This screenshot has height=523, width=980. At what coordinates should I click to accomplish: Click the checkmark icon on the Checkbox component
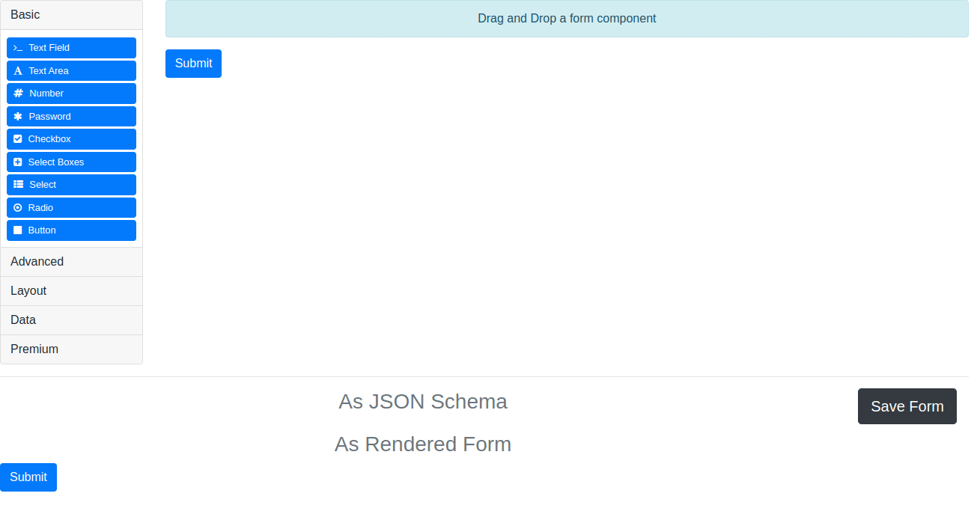click(x=17, y=138)
